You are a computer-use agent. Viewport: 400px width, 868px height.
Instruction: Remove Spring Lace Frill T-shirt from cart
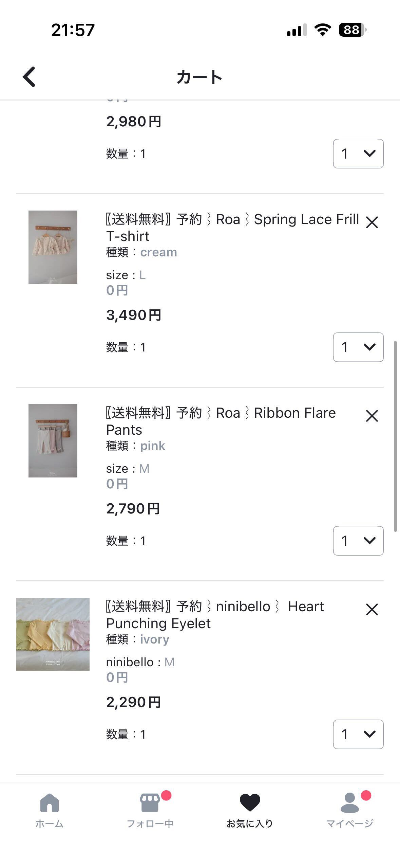pyautogui.click(x=372, y=223)
